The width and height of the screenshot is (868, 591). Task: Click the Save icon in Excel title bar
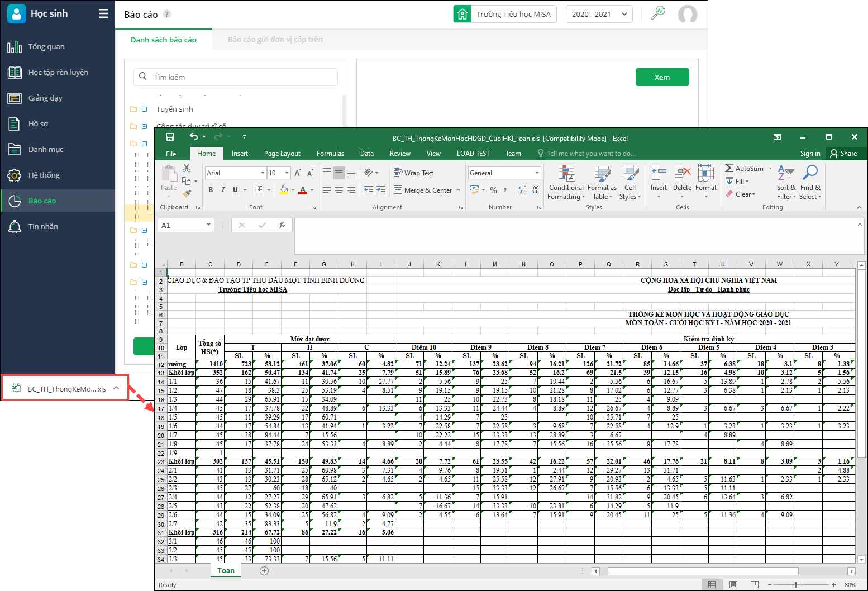point(170,137)
